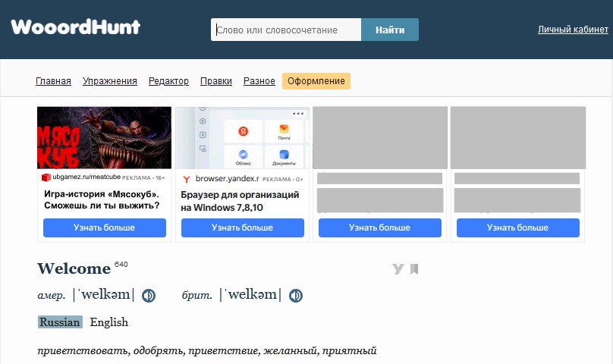Open three-dots menu on Yandex ad image

(x=298, y=114)
